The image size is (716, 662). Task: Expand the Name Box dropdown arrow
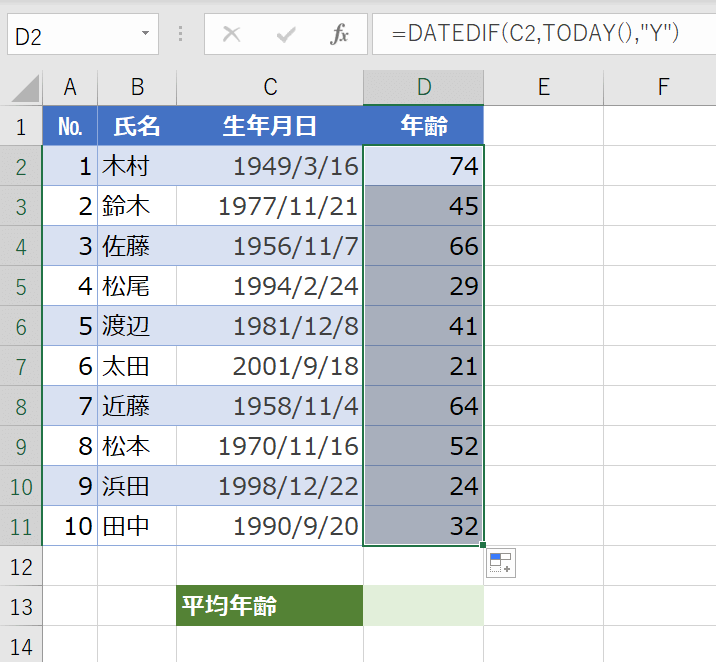point(145,35)
